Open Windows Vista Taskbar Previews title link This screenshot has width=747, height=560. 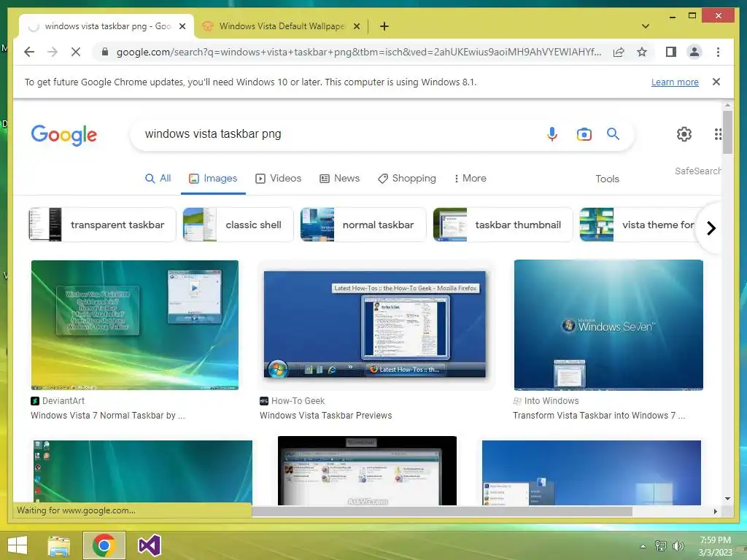point(326,415)
